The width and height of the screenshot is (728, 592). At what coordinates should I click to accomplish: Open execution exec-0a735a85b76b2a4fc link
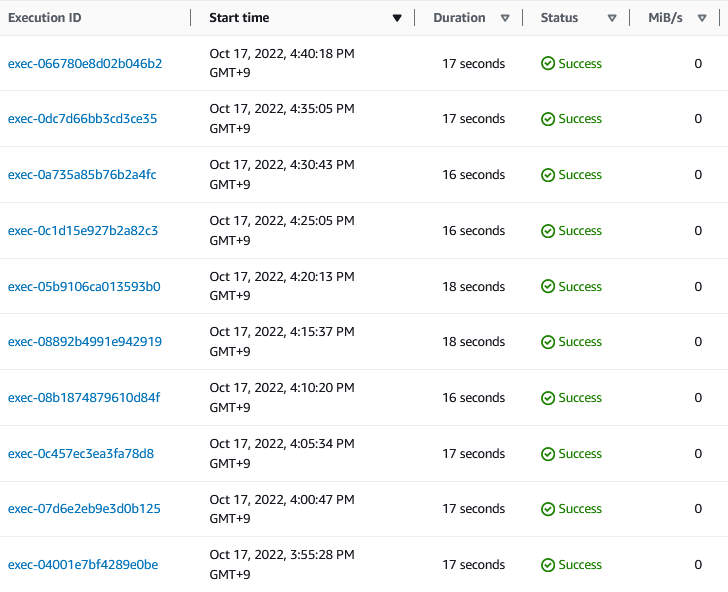pyautogui.click(x=82, y=175)
